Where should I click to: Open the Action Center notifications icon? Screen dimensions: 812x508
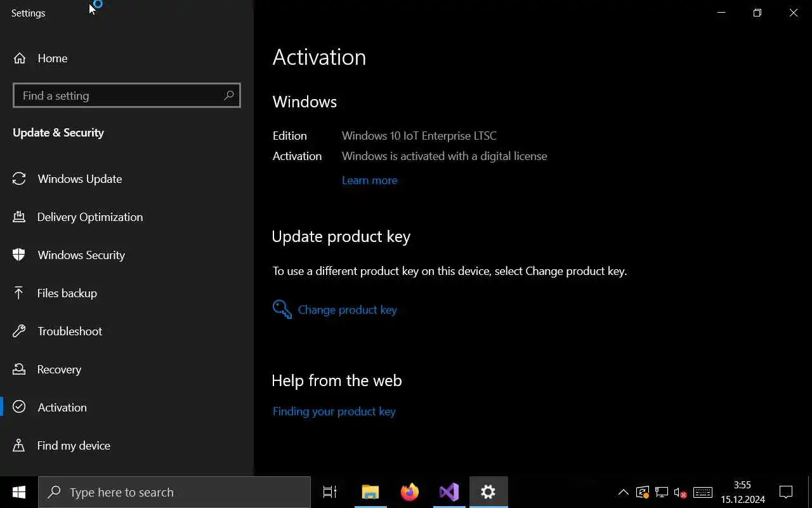(x=786, y=492)
